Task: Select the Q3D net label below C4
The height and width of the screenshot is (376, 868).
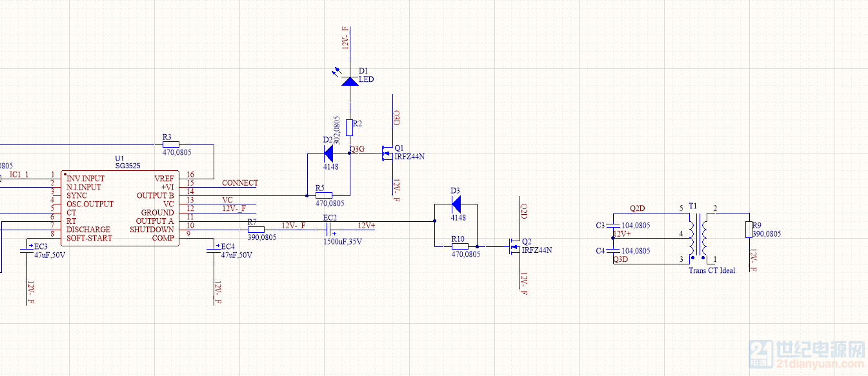Action: coord(620,259)
